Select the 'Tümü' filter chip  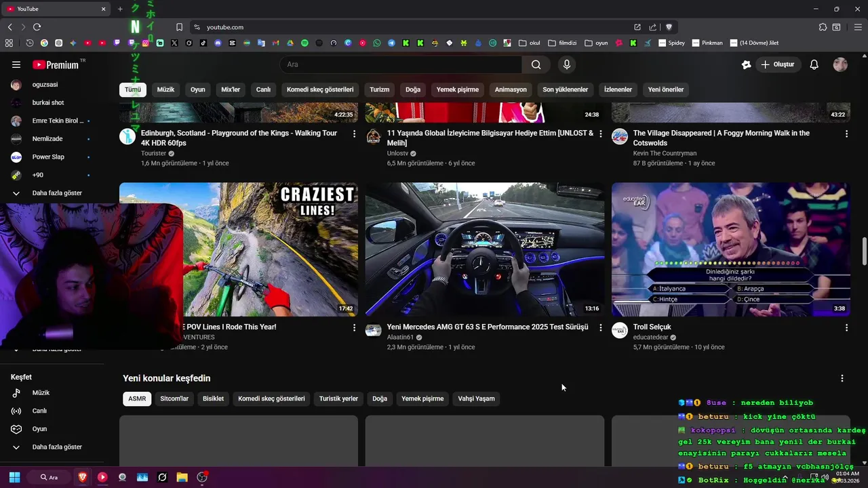tap(133, 89)
